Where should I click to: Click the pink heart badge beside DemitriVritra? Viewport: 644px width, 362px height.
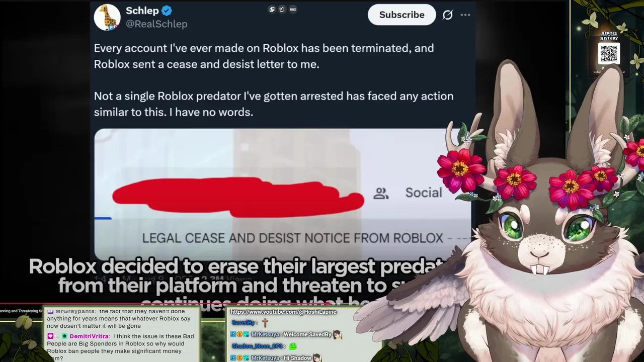(50, 336)
